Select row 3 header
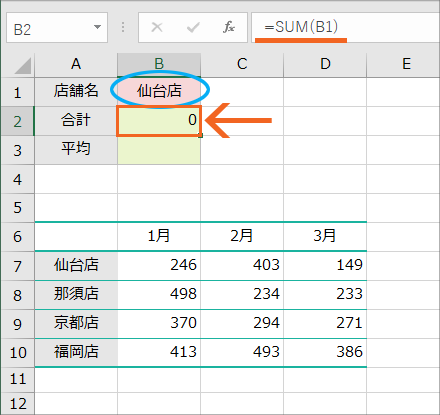This screenshot has width=440, height=415. click(17, 150)
